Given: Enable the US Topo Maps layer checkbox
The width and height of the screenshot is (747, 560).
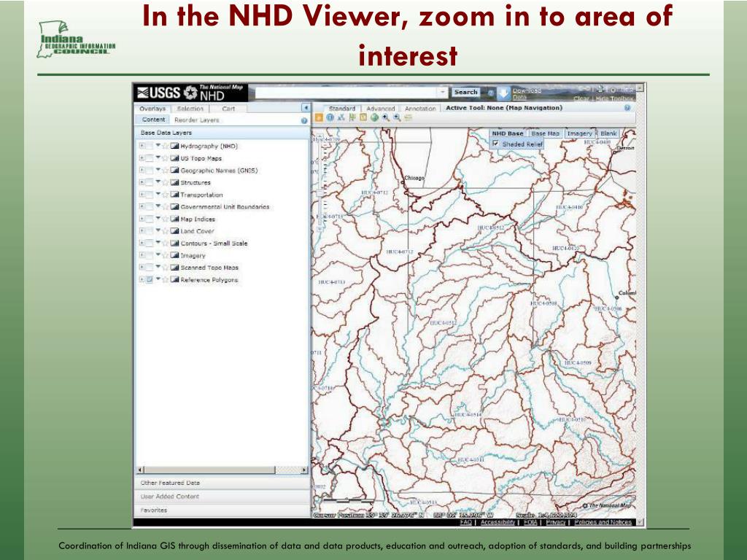Looking at the screenshot, I should tap(150, 158).
